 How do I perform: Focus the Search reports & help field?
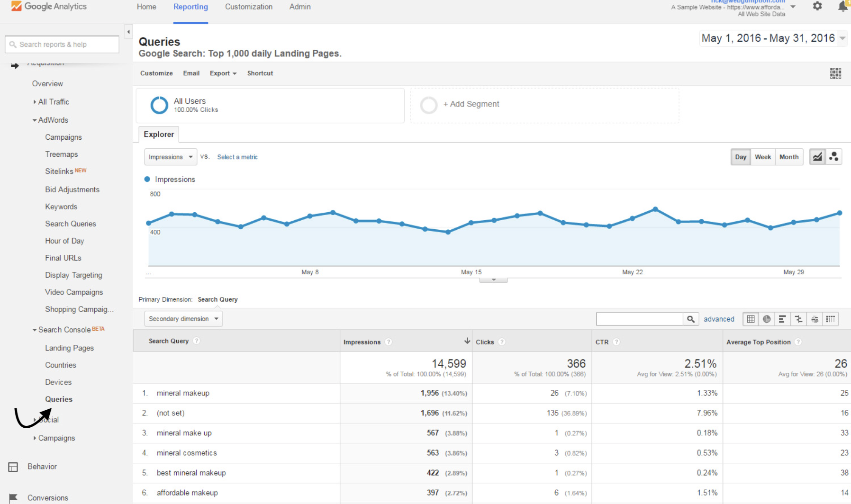click(62, 45)
